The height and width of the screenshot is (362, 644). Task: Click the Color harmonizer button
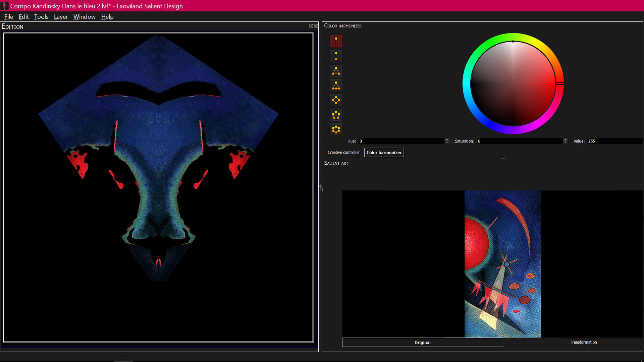[383, 152]
